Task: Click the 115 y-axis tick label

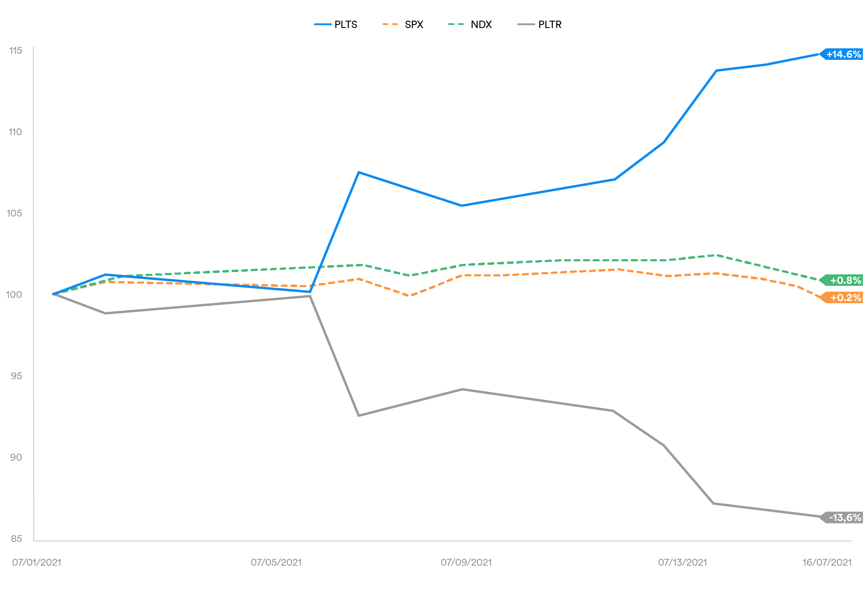Action: click(x=15, y=51)
